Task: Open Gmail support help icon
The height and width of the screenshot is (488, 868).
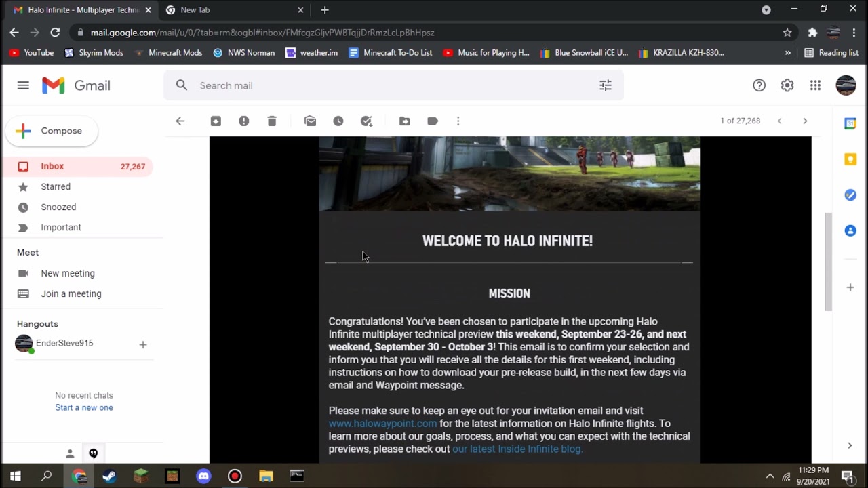Action: 759,85
